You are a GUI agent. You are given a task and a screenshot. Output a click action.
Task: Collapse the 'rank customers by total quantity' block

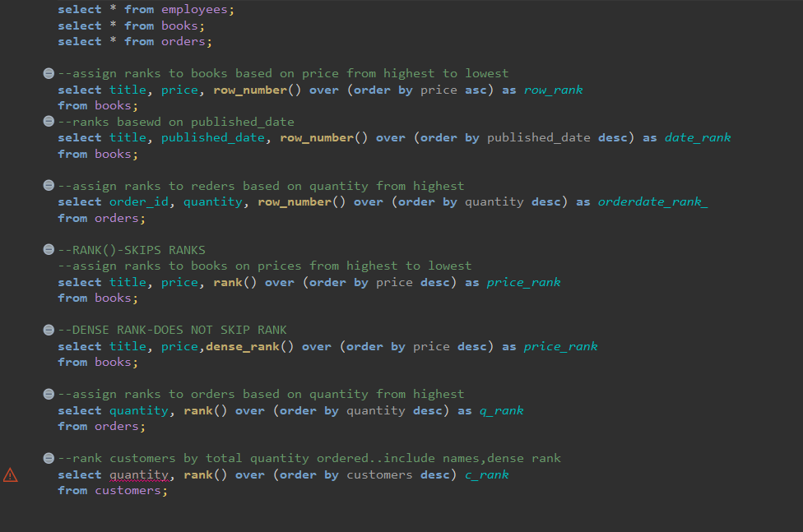(49, 458)
